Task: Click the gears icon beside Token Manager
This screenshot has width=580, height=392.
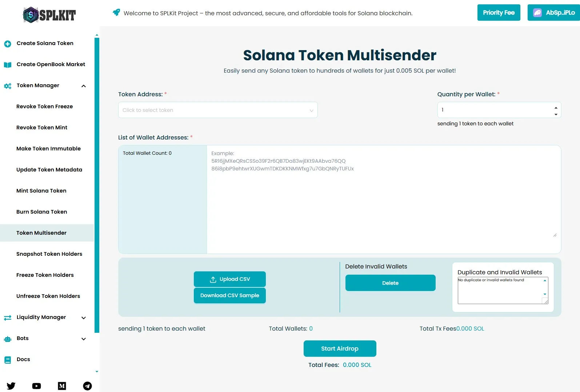Action: point(8,86)
